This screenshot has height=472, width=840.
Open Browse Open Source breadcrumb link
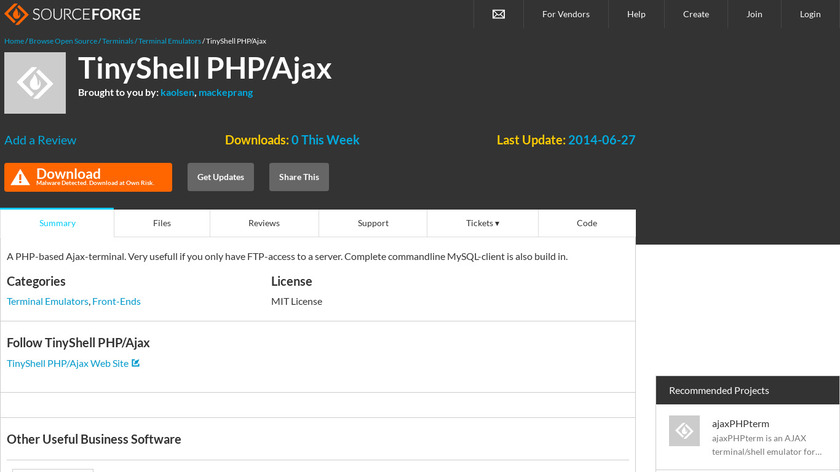pyautogui.click(x=63, y=41)
